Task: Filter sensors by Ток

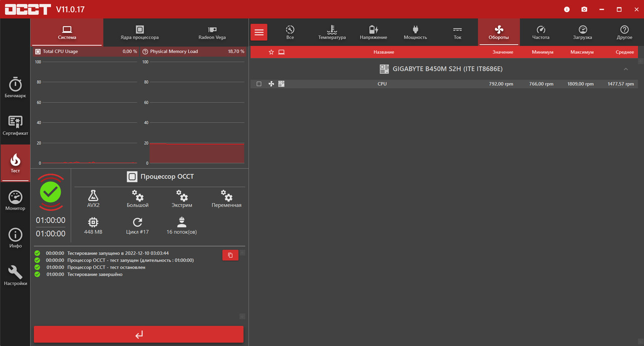Action: click(x=457, y=33)
